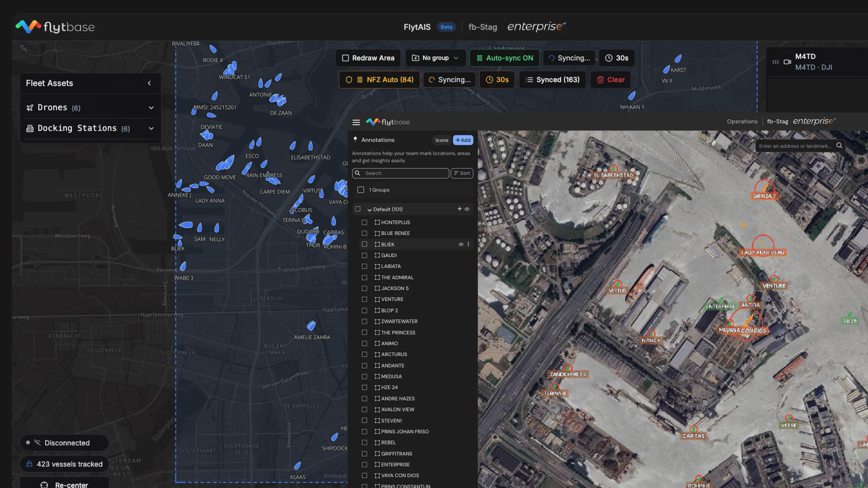Click the plus icon on Default group
This screenshot has width=868, height=488.
click(x=459, y=209)
